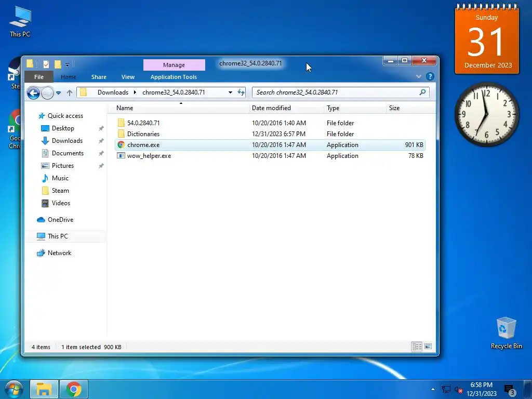The width and height of the screenshot is (532, 399).
Task: Open Quick access in navigation pane
Action: 65,116
